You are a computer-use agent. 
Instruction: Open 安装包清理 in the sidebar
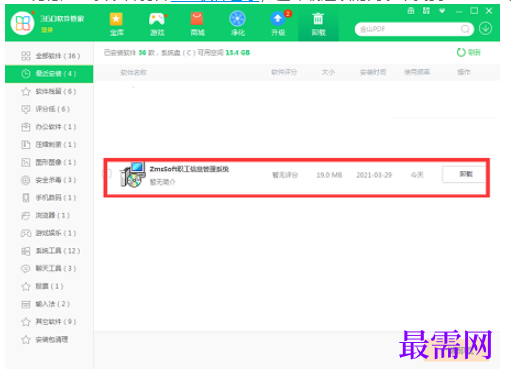click(x=49, y=339)
